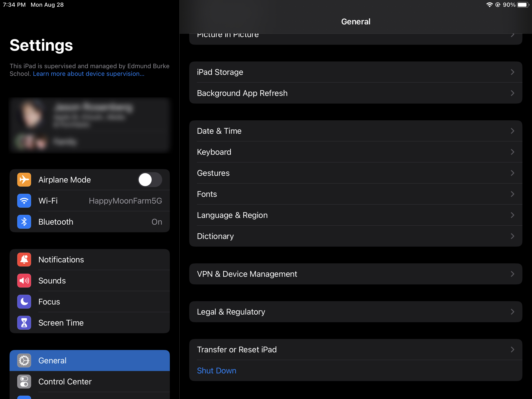Open the Fonts row label

click(x=207, y=194)
